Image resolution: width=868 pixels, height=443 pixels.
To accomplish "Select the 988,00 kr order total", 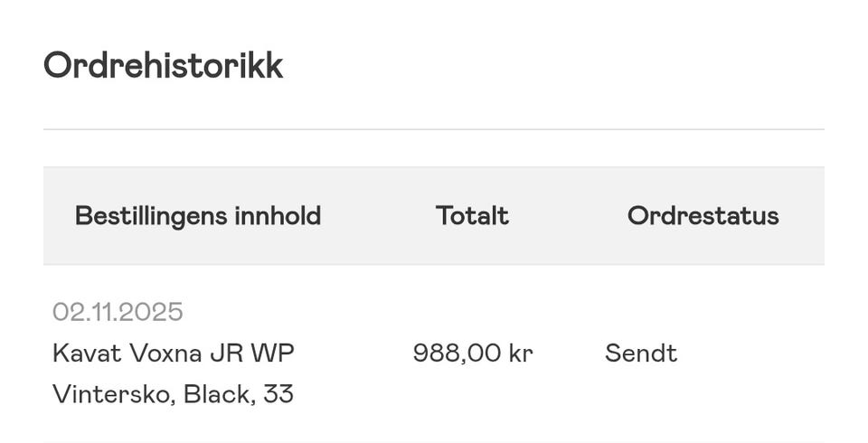I will 472,353.
